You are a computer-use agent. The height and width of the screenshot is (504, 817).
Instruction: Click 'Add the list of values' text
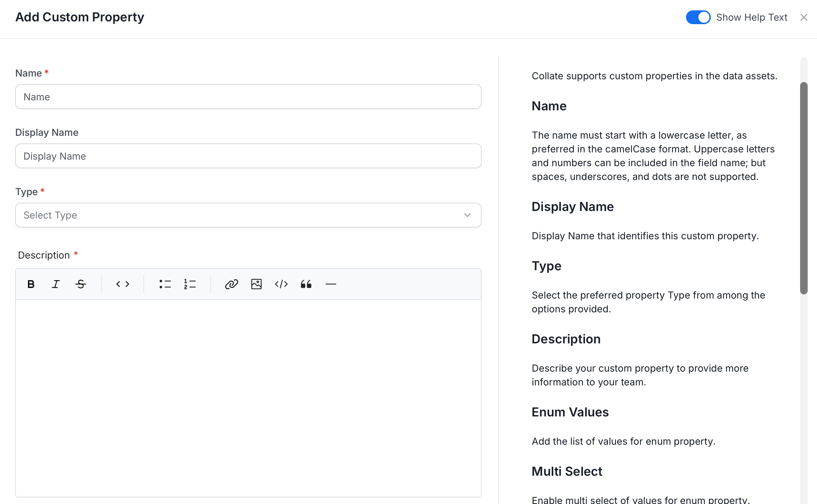[x=624, y=441]
